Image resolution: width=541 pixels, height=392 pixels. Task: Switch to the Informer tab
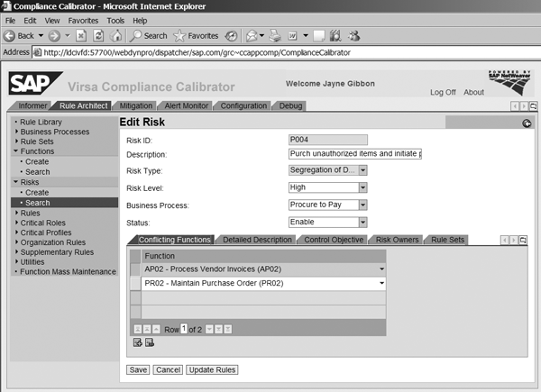coord(32,105)
